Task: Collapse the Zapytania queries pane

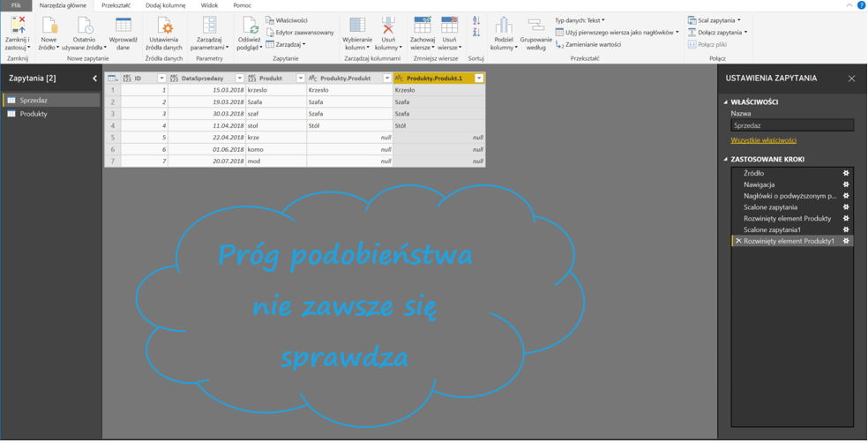Action: 94,79
